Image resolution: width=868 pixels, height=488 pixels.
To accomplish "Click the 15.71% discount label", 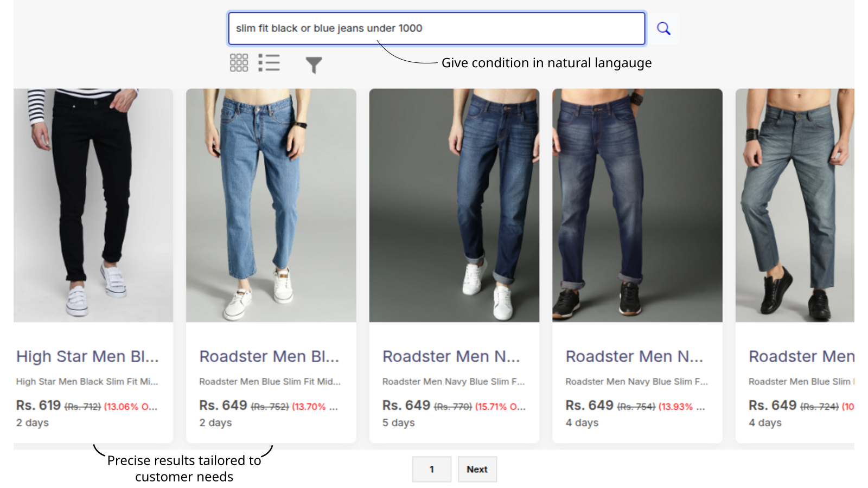I will tap(499, 407).
